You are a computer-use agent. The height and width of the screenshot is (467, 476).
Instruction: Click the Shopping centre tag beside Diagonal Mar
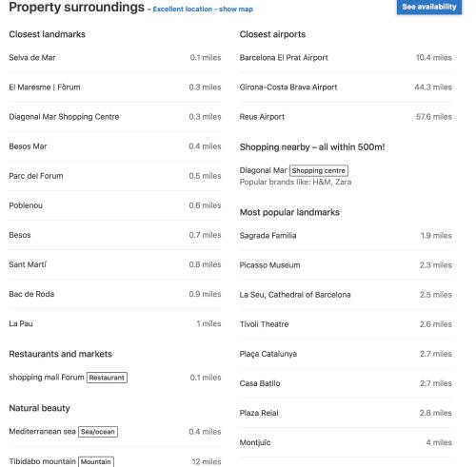point(319,170)
